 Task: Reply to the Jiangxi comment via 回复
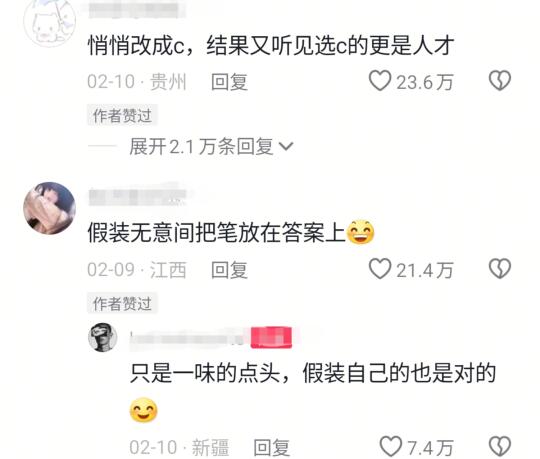[229, 270]
